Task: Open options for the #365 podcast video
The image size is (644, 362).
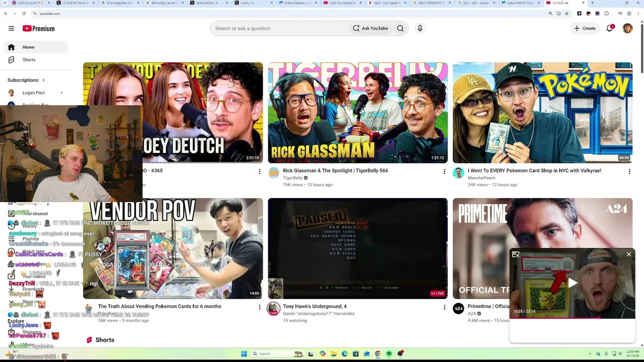Action: (260, 172)
